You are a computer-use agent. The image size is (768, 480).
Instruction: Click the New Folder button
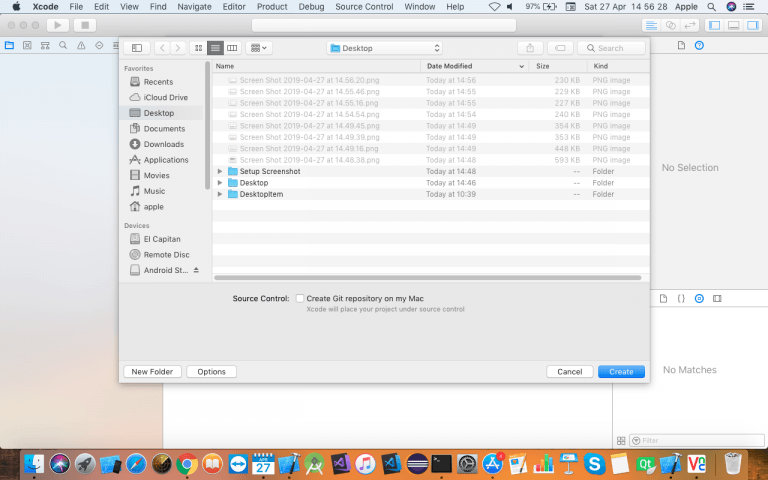click(x=153, y=371)
